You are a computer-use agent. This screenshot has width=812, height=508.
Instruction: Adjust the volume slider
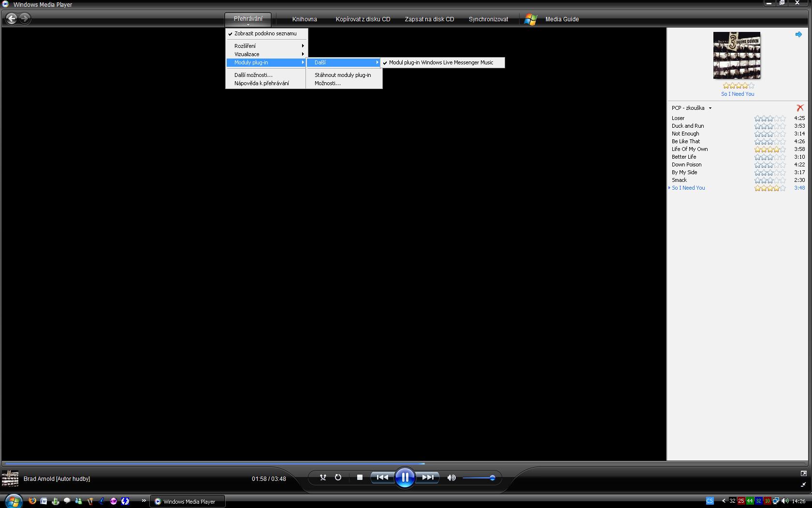pyautogui.click(x=478, y=478)
